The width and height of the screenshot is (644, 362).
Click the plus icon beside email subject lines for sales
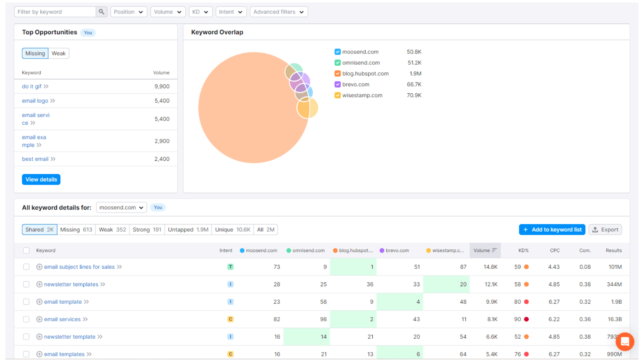click(x=39, y=267)
